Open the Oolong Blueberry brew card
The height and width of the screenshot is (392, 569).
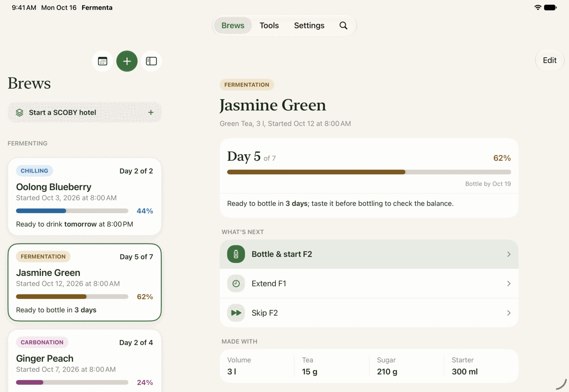[x=85, y=197]
